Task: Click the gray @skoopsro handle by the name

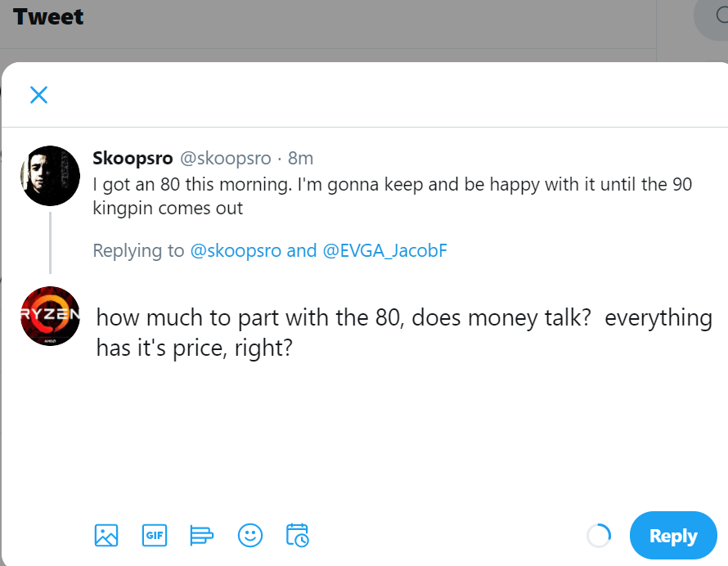Action: [x=225, y=158]
